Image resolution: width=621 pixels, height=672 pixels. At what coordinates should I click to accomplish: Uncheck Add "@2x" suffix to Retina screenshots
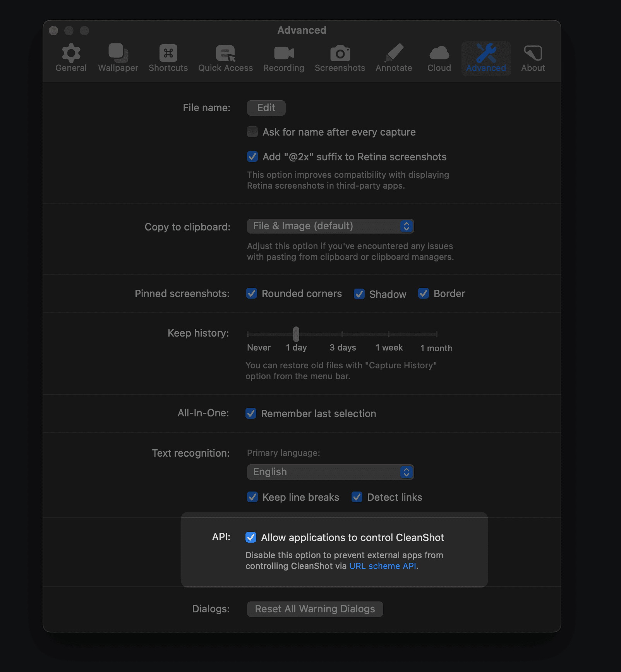252,156
